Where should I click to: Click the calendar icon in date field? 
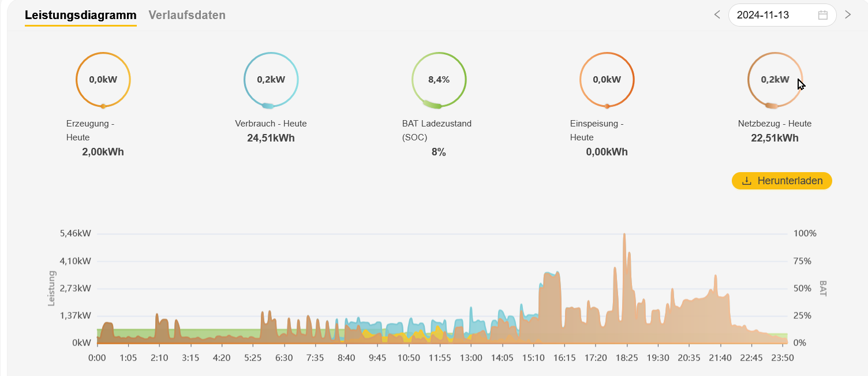(823, 15)
